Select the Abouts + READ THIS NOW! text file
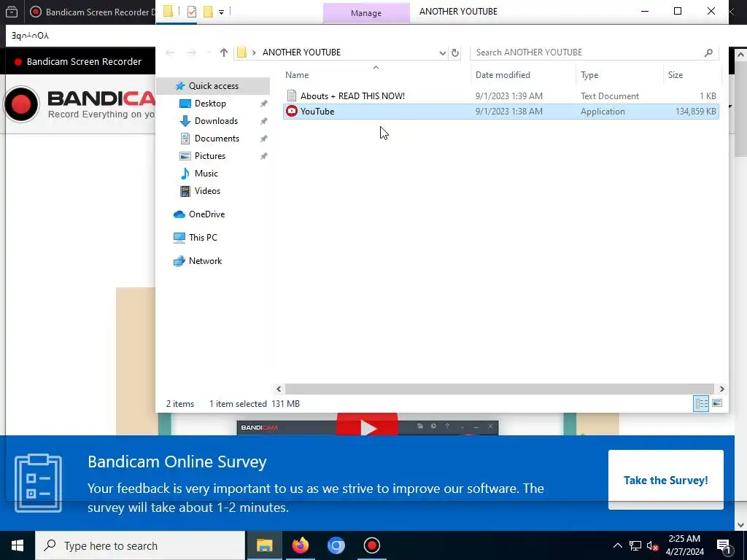747x560 pixels. [500, 96]
